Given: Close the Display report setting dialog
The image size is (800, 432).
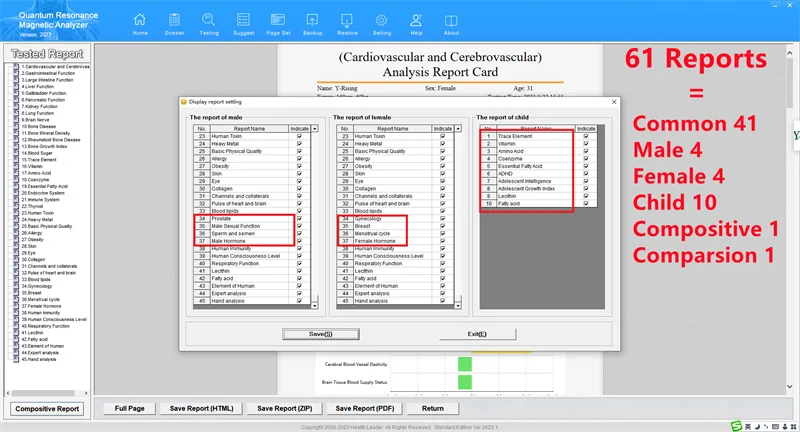Looking at the screenshot, I should (x=614, y=101).
